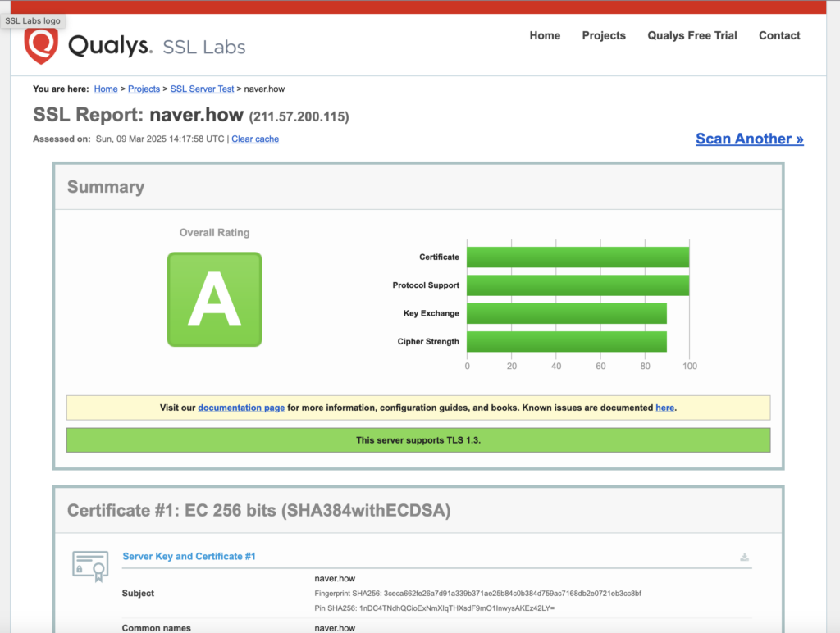Click the 'naver.how' breadcrumb text
This screenshot has height=633, width=840.
(x=264, y=89)
